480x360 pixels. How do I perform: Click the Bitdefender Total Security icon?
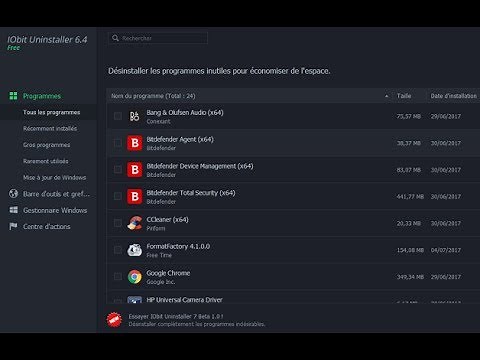tap(135, 196)
